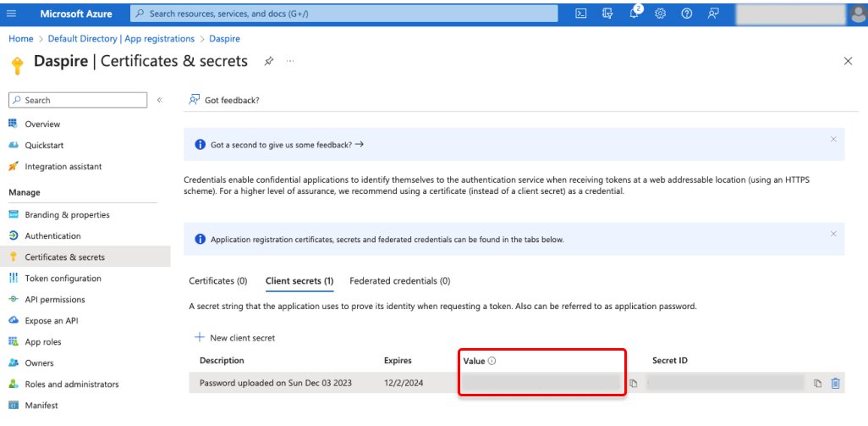The width and height of the screenshot is (868, 426).
Task: Click the Expires column header
Action: click(x=398, y=361)
